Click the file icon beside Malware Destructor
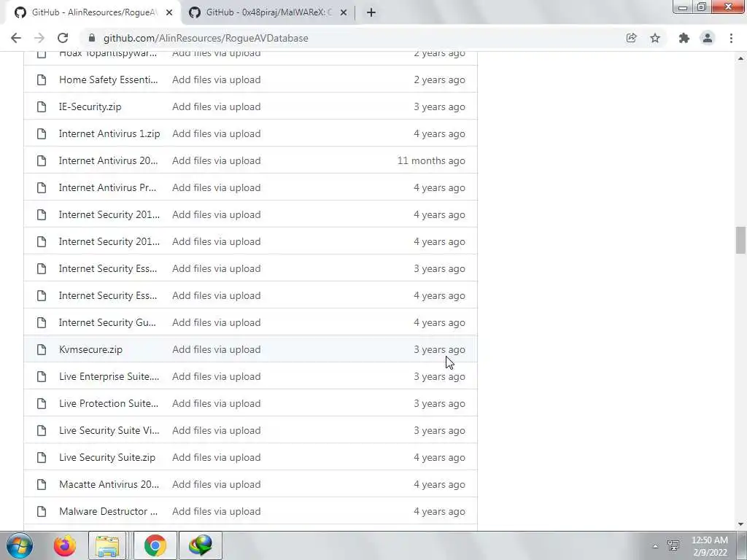This screenshot has width=747, height=560. [x=42, y=511]
